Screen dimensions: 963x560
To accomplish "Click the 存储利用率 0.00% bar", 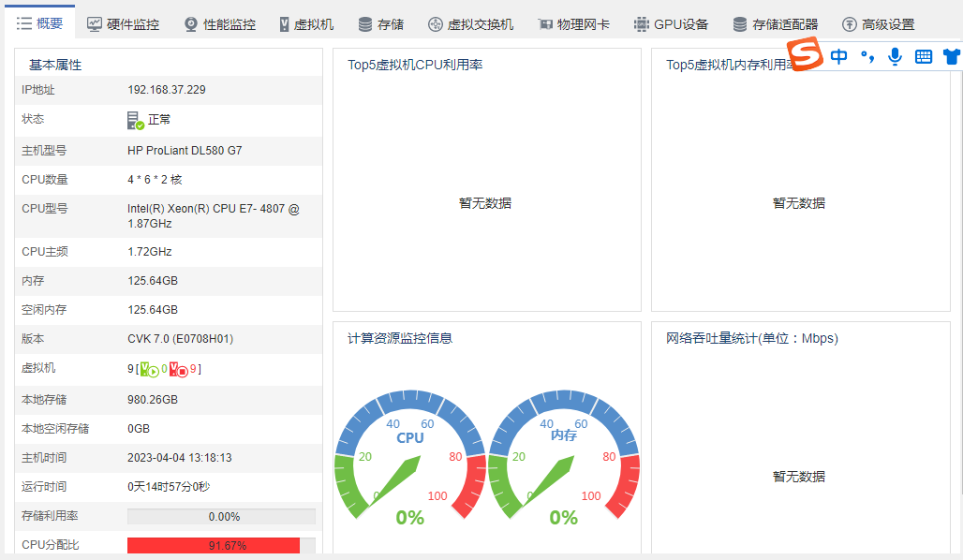I will 222,516.
